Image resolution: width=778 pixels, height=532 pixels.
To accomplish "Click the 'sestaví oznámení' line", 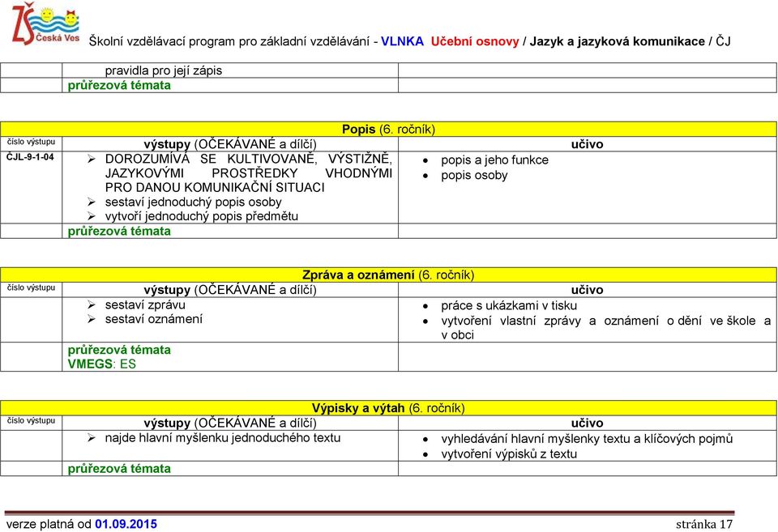I will (154, 319).
